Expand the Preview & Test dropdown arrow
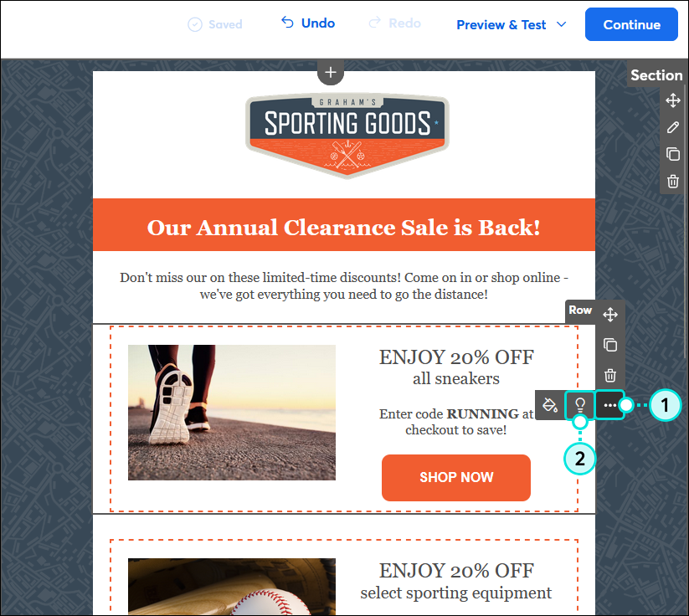Viewport: 689px width, 616px height. [561, 24]
